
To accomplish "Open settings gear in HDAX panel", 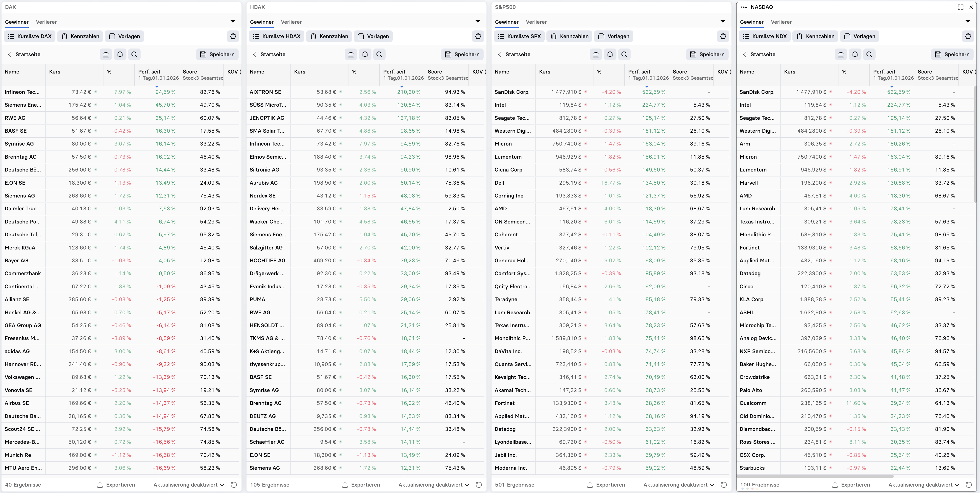I will pyautogui.click(x=478, y=37).
